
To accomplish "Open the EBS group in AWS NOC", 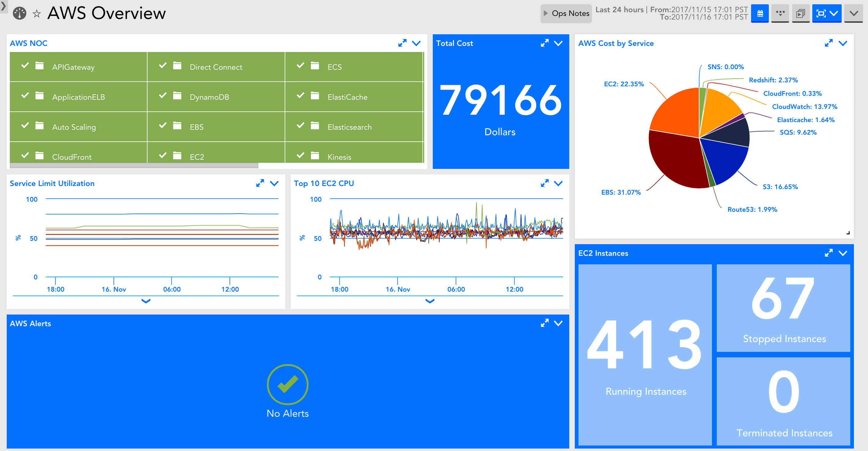I will 216,127.
